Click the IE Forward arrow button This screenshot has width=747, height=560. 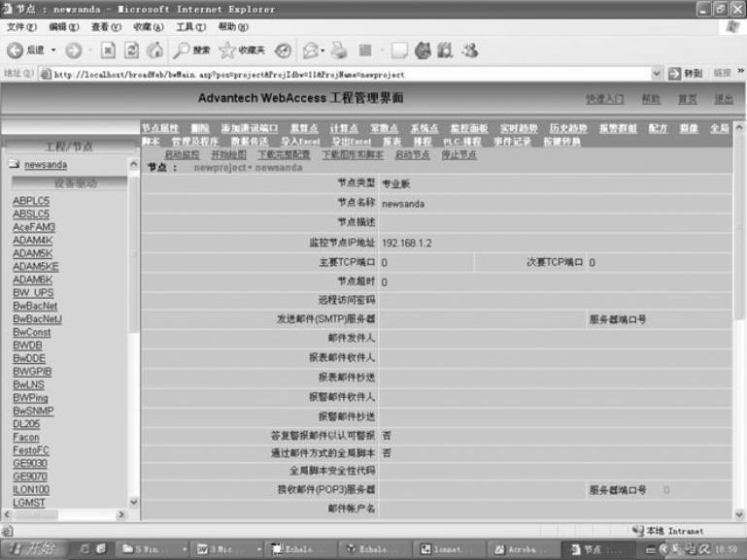point(74,49)
